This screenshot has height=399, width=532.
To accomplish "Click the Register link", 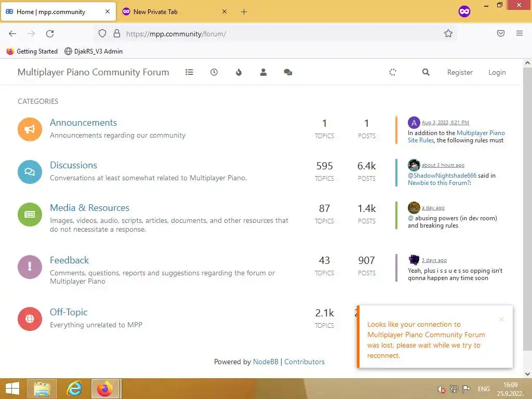I will pos(460,72).
